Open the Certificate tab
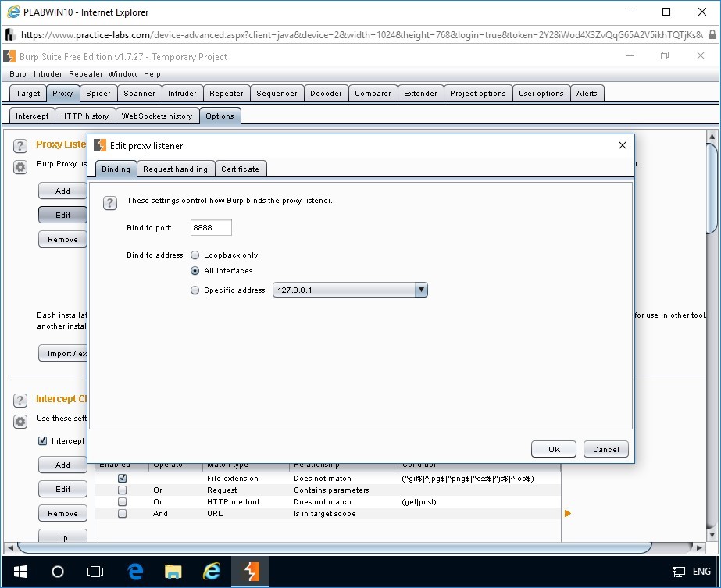This screenshot has width=721, height=588. (x=241, y=169)
